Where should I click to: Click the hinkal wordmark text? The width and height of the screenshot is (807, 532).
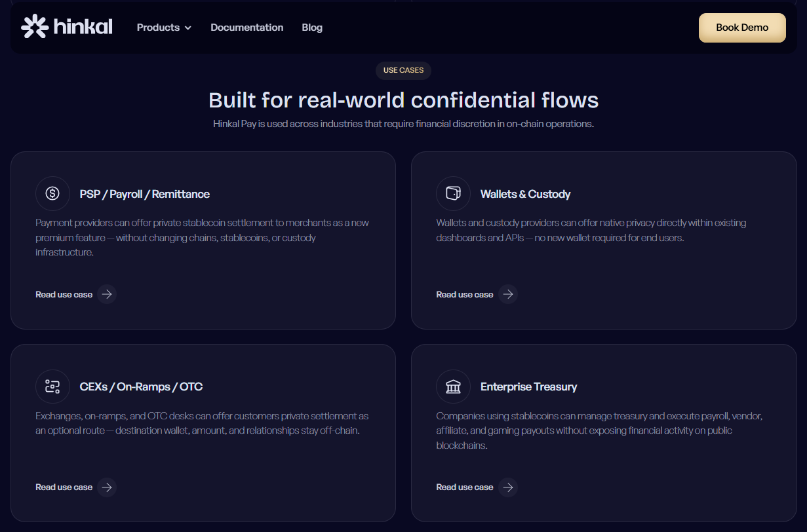[x=83, y=27]
